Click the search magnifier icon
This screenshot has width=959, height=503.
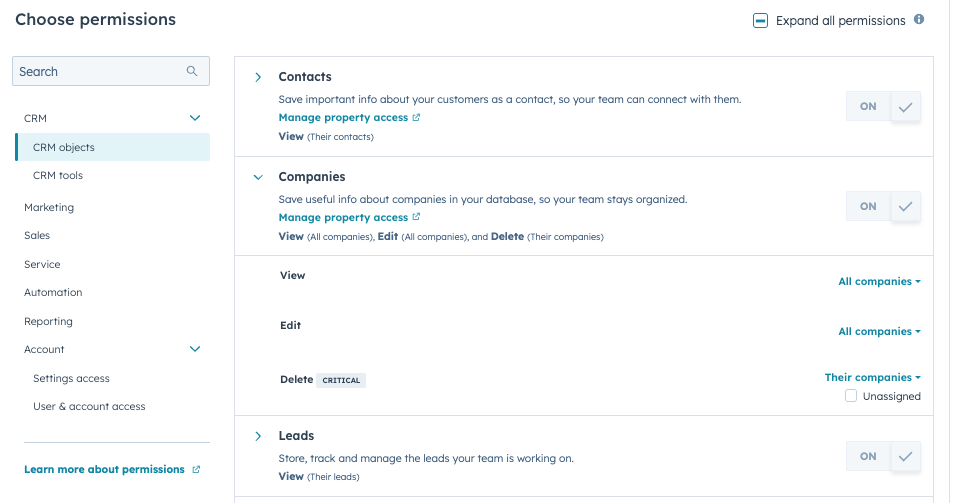click(x=192, y=71)
